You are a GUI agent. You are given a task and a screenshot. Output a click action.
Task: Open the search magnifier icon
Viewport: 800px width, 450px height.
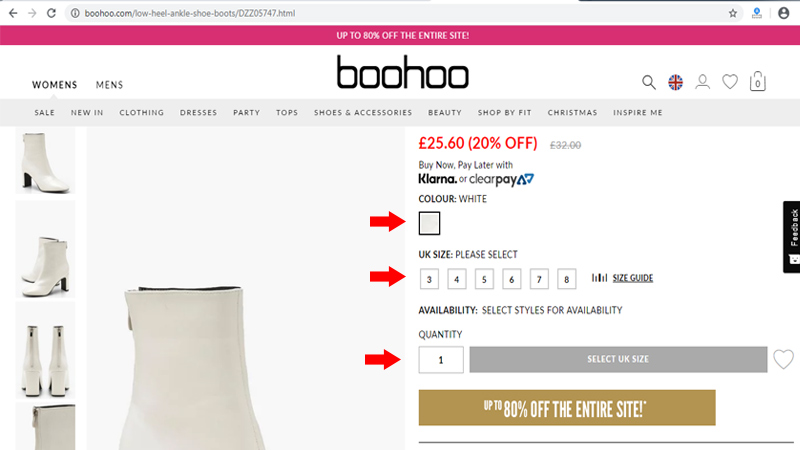tap(648, 82)
